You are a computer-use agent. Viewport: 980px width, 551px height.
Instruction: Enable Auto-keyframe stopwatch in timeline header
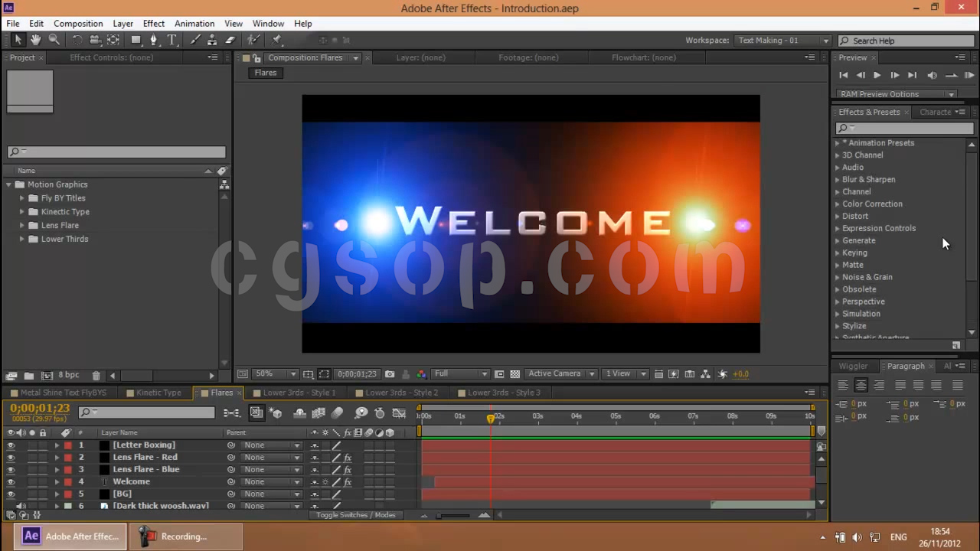[x=380, y=412]
